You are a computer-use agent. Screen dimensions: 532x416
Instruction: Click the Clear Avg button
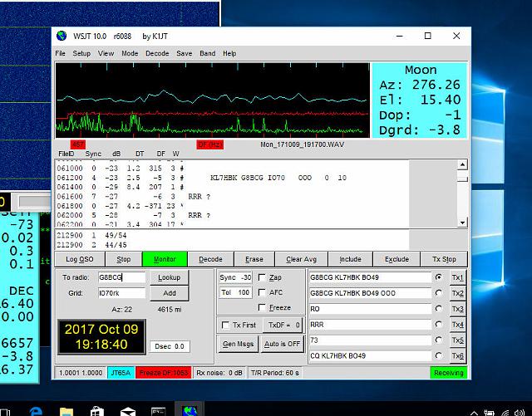[x=301, y=259]
